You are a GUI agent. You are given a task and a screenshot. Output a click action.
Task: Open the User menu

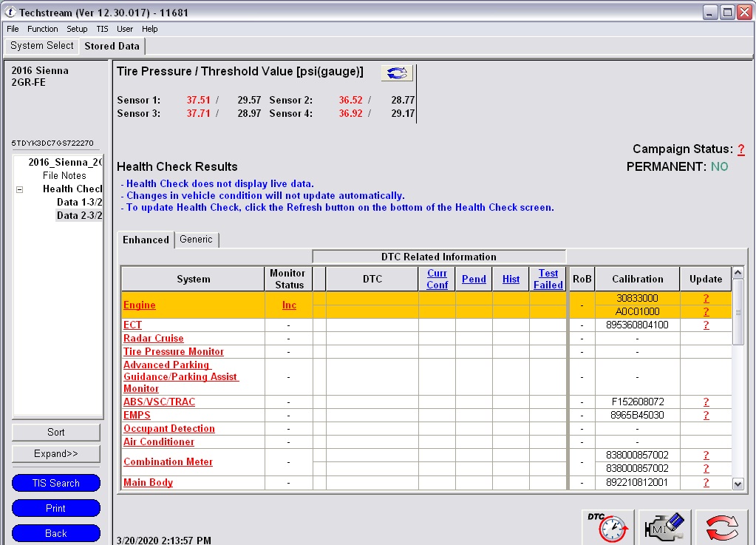point(124,29)
